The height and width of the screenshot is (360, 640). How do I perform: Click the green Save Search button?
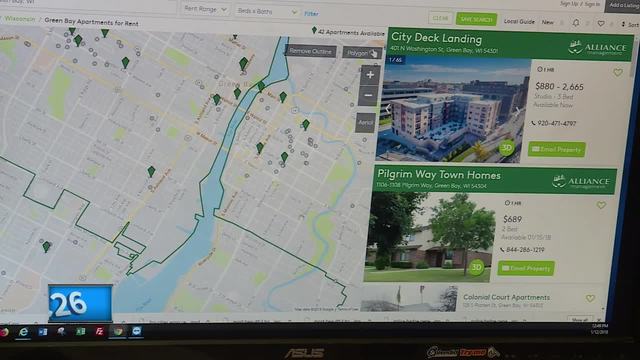(476, 19)
